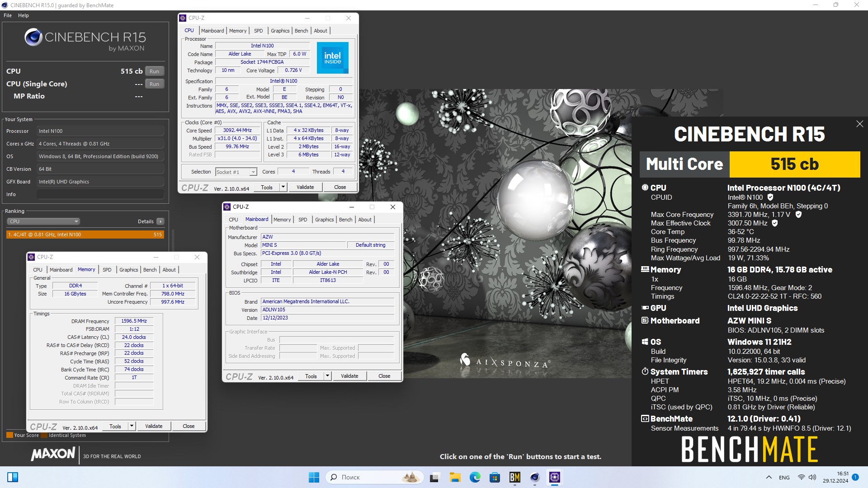
Task: Click CPU-Z title icon in Mainboard window
Action: tap(227, 207)
